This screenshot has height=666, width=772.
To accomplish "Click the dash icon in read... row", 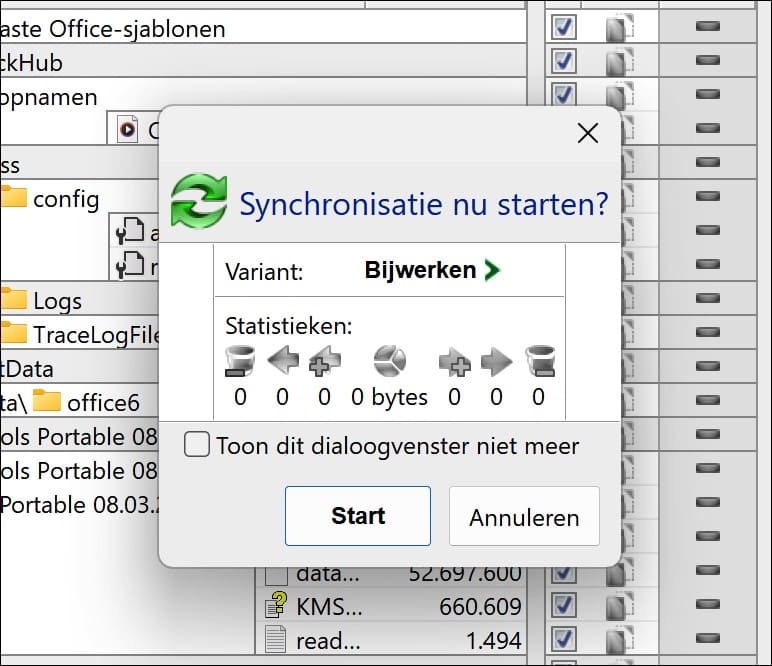I will tap(708, 638).
